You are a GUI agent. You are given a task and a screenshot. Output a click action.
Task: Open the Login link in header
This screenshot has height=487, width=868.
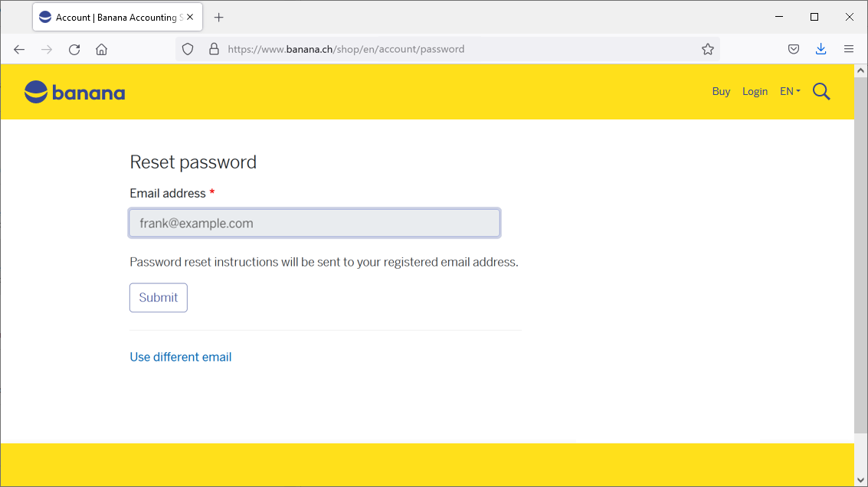755,91
